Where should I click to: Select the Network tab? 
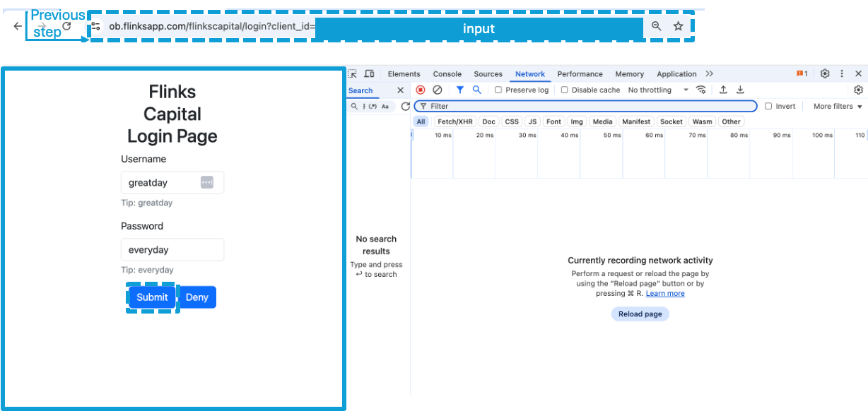(x=530, y=73)
